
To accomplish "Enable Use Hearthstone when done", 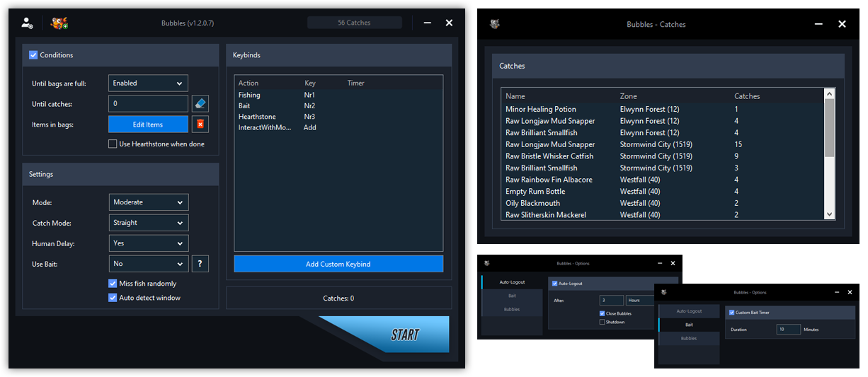I will [x=113, y=144].
